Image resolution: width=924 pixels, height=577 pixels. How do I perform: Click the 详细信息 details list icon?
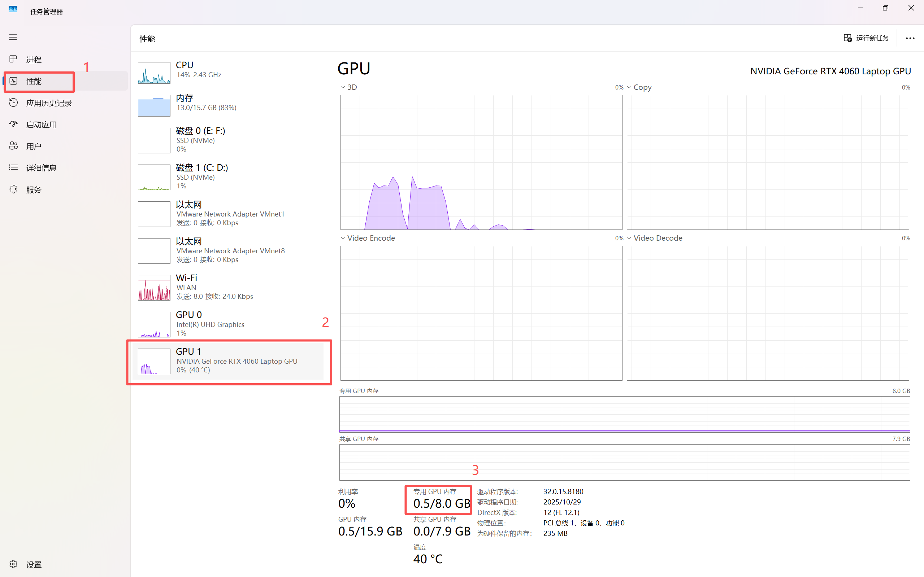tap(13, 167)
